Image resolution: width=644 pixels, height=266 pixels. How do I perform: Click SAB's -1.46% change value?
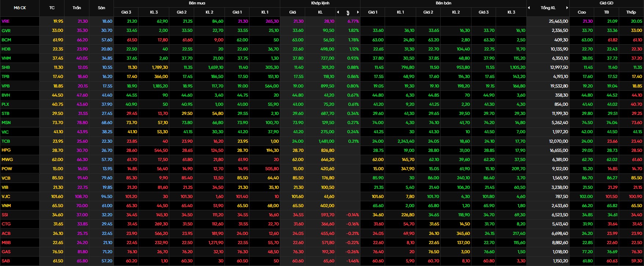[352, 261]
